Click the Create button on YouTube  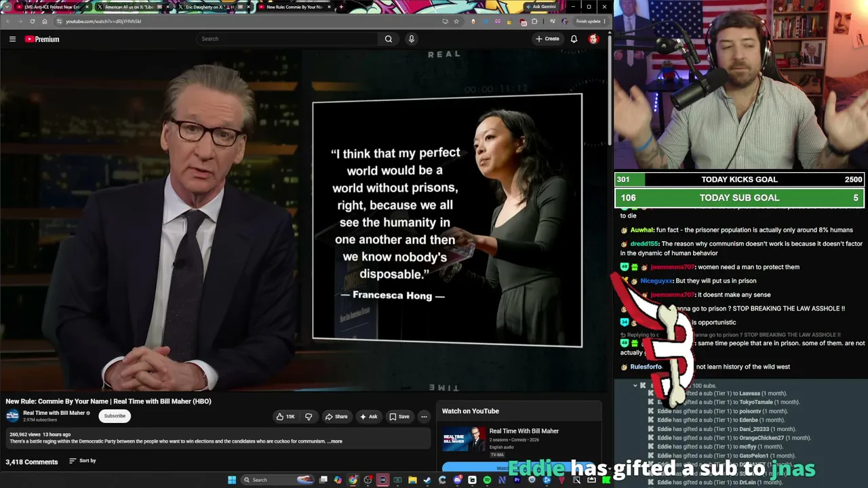(x=548, y=39)
